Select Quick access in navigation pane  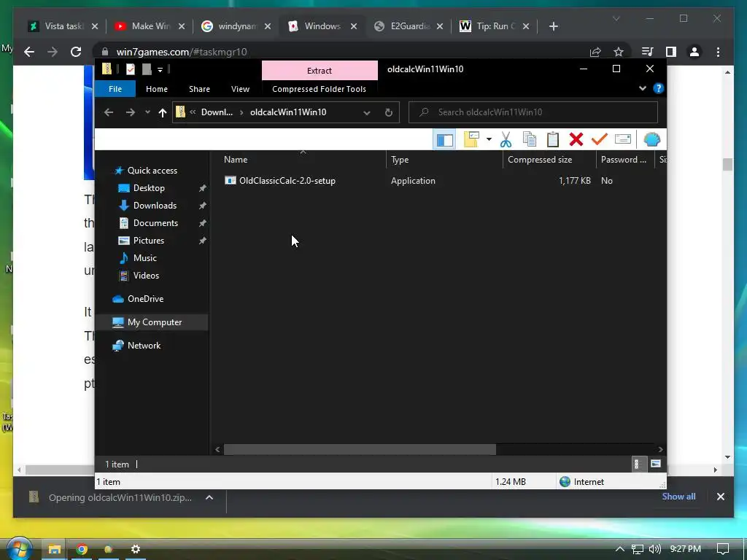tap(152, 171)
